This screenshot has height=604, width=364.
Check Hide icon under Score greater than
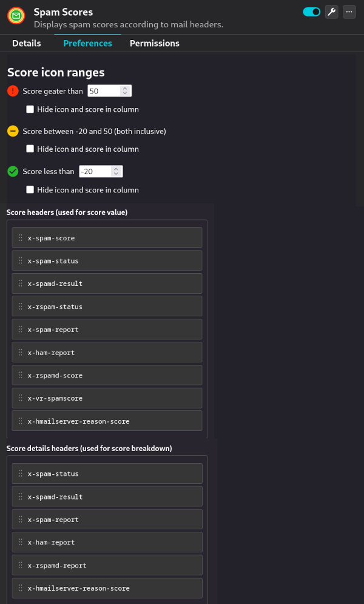[30, 109]
